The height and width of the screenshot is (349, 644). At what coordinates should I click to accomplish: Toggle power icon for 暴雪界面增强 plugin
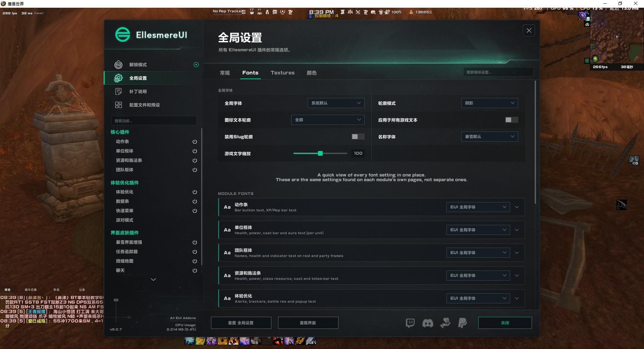coord(195,242)
